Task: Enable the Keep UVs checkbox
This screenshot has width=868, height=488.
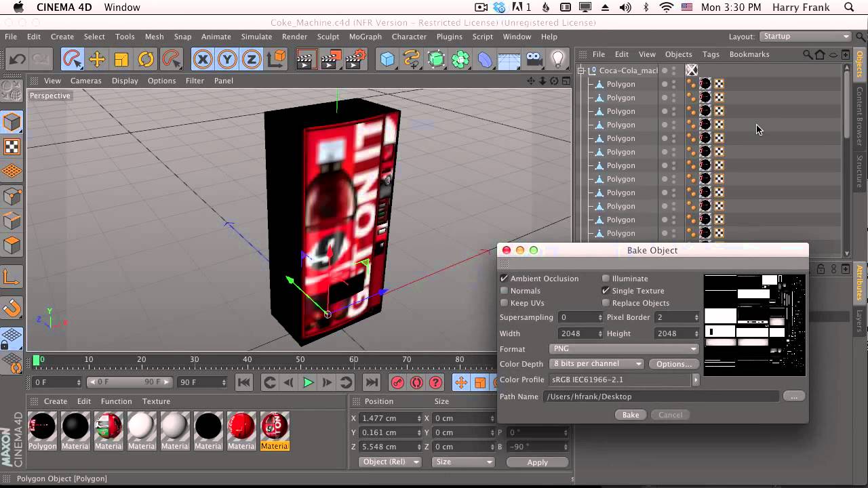Action: pos(504,303)
